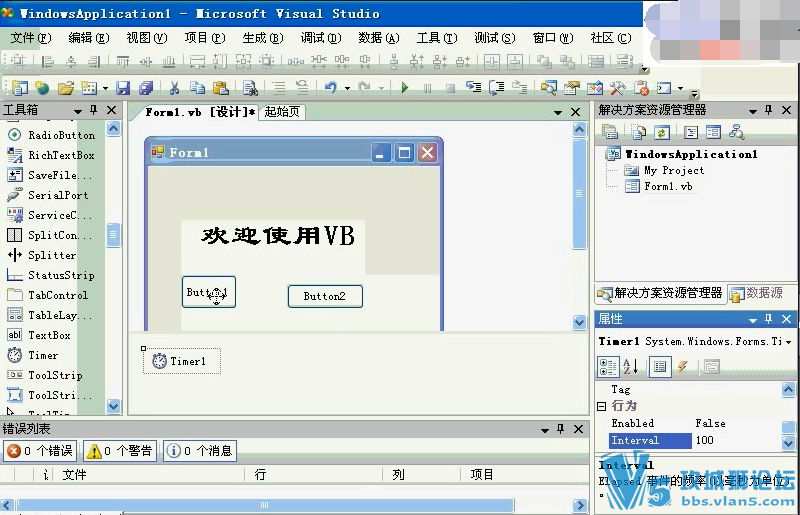The image size is (800, 515).
Task: Click the Paste clipboard icon
Action: [220, 88]
